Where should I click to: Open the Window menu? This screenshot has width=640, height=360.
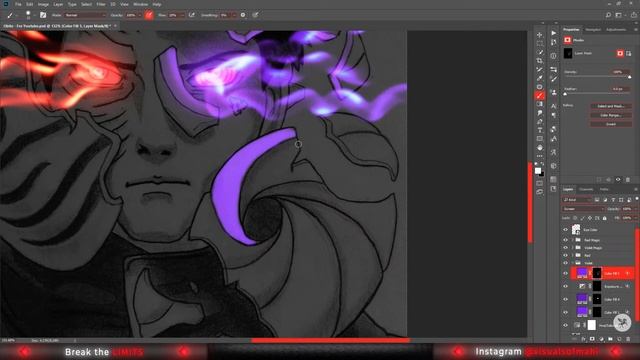tap(140, 4)
